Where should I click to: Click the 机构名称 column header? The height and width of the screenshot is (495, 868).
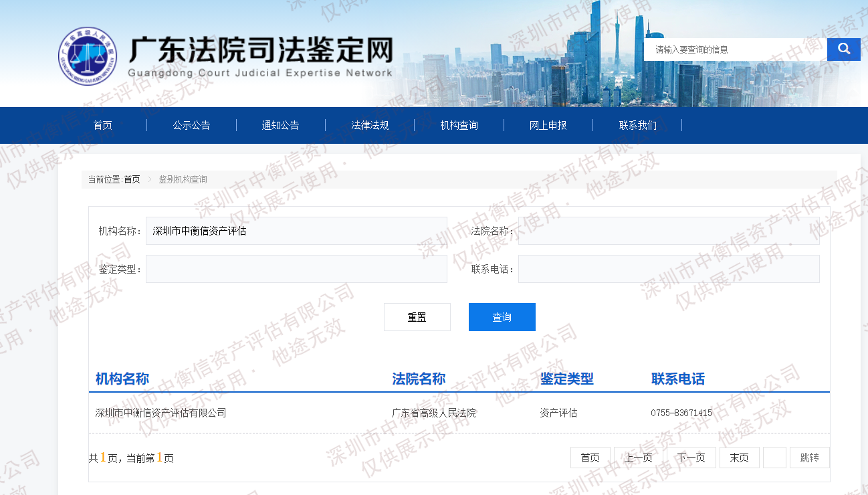click(x=122, y=379)
